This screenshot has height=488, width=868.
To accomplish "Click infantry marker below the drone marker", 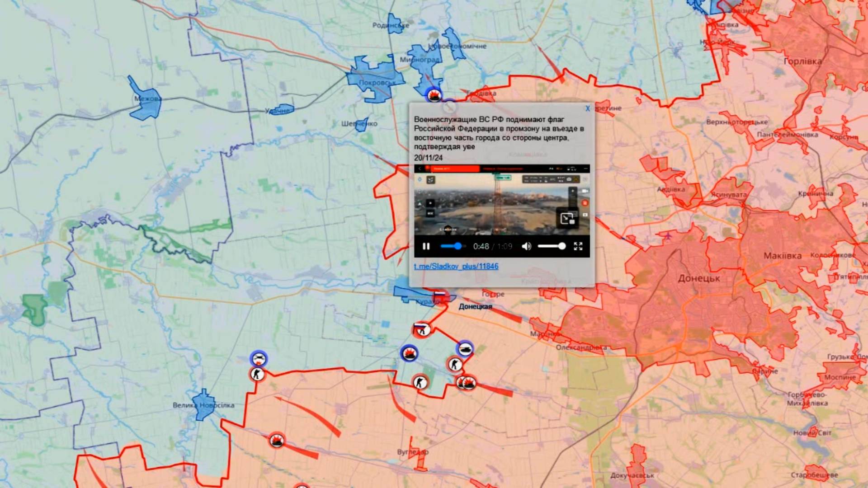I will point(257,374).
